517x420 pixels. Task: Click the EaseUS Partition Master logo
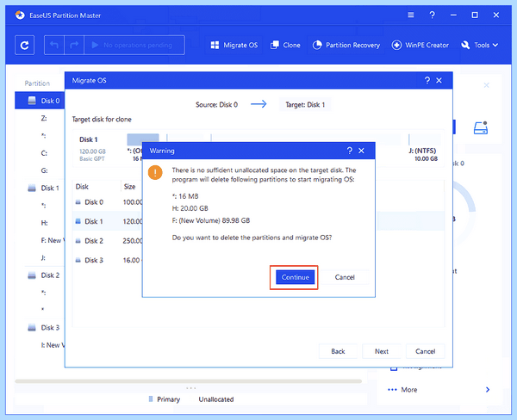click(20, 15)
